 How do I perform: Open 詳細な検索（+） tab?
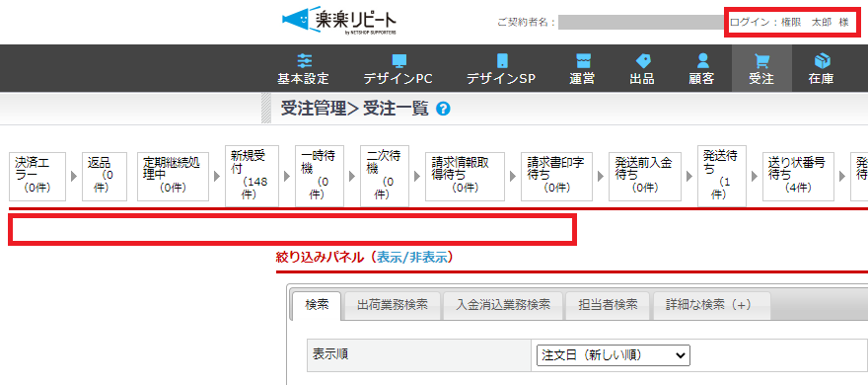[x=711, y=305]
